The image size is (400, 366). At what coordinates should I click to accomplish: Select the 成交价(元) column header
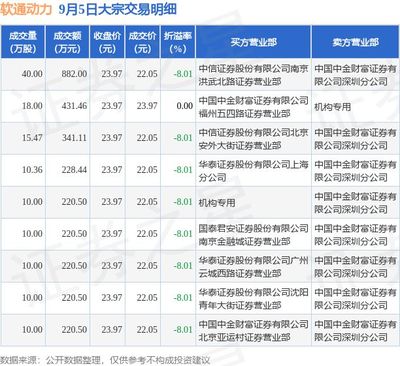143,42
